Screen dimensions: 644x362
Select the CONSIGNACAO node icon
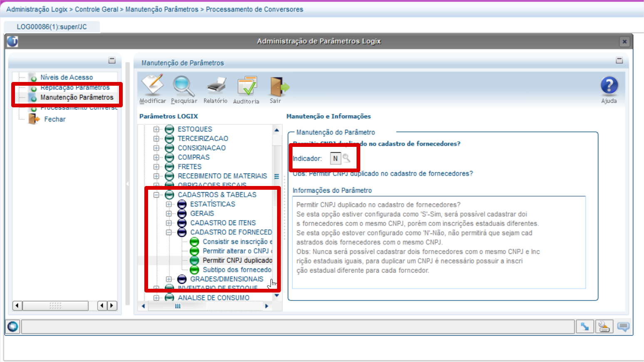pos(169,148)
